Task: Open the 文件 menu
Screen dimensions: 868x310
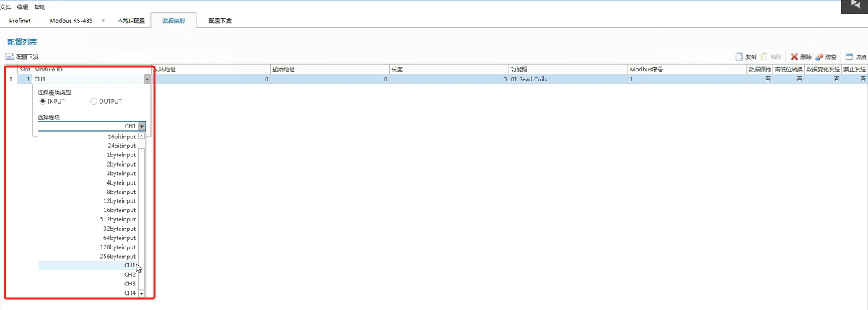Action: (x=5, y=6)
